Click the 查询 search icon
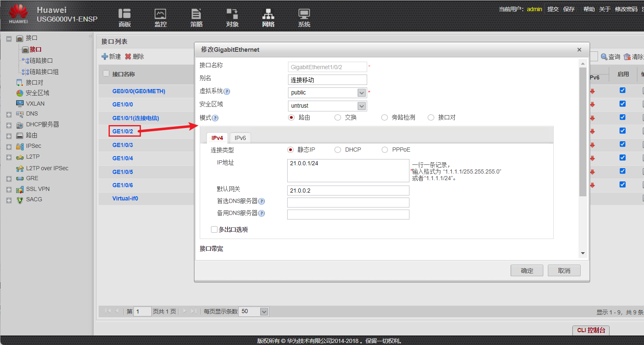Viewport: 644px width, 345px height. tap(604, 57)
